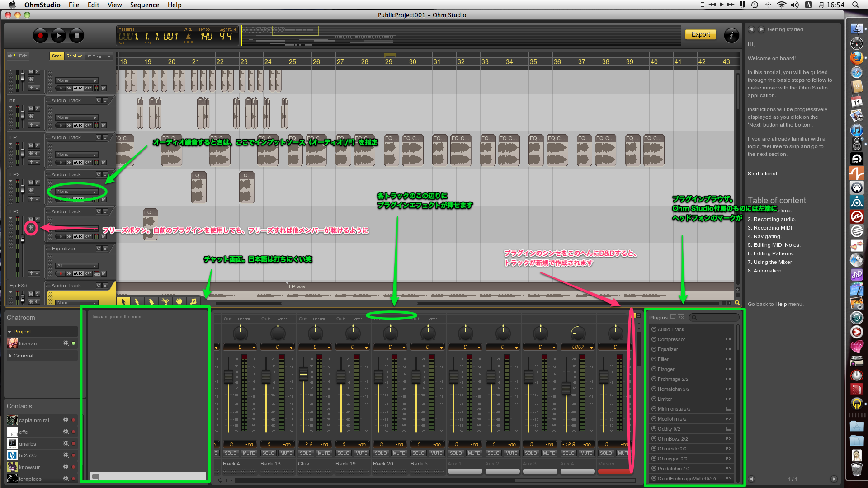Screen dimensions: 868x488
Task: Open the Sequence menu
Action: point(144,5)
